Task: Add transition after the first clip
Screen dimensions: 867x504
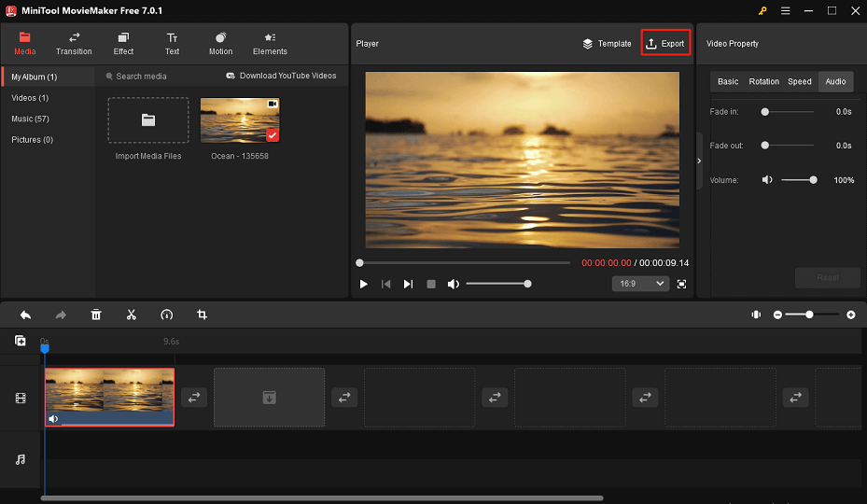Action: coord(194,398)
